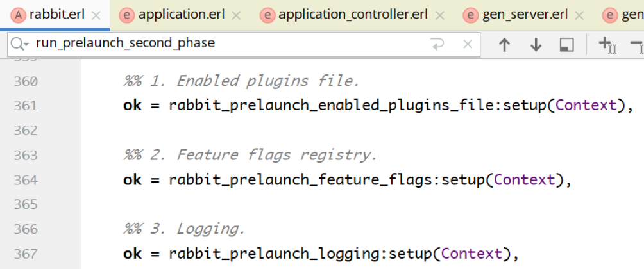This screenshot has height=269, width=644.
Task: Close the application.erl tab
Action: (236, 15)
